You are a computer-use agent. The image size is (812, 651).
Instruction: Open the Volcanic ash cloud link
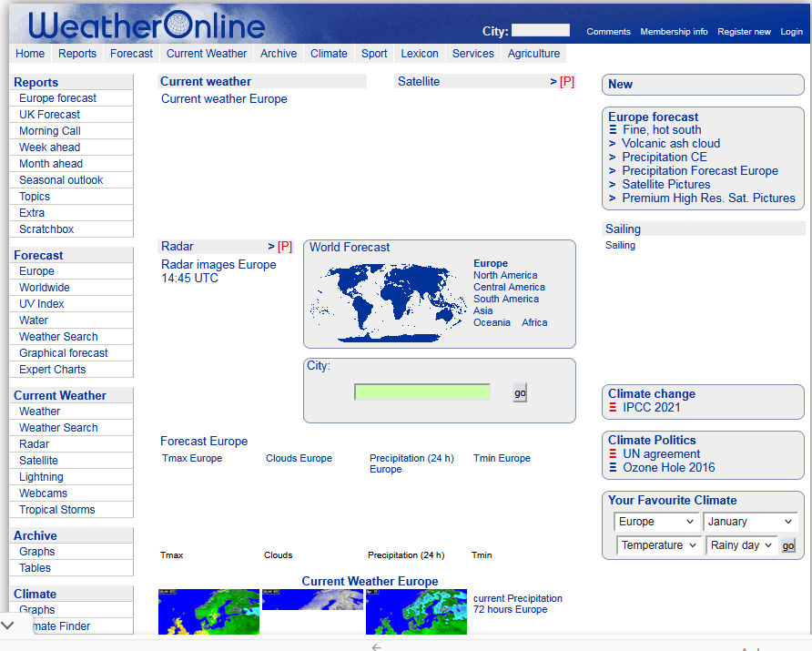click(x=671, y=143)
